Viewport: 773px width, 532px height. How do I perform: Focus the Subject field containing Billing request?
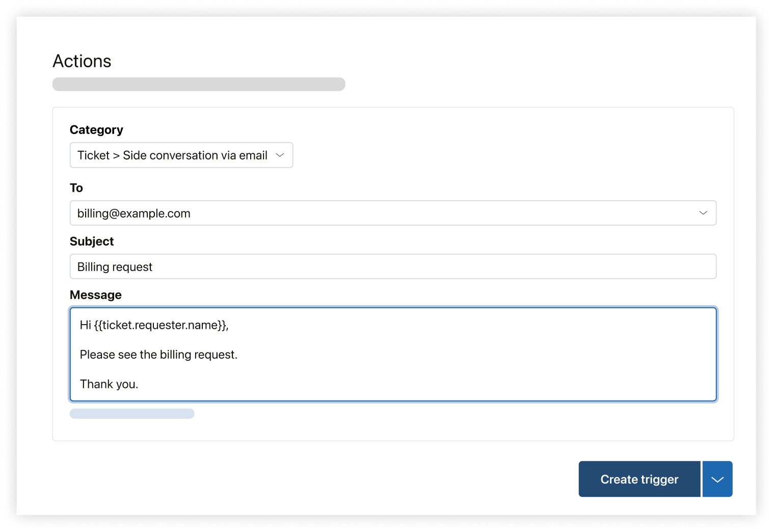(392, 267)
